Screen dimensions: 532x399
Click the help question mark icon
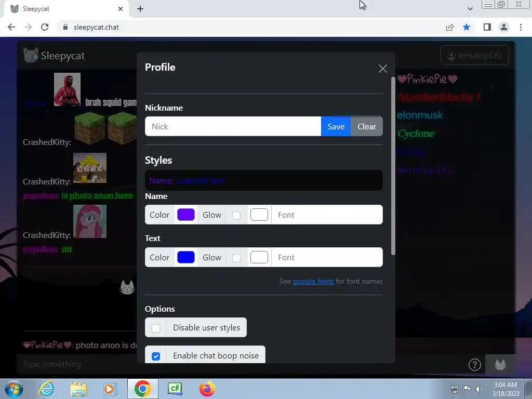pyautogui.click(x=475, y=365)
